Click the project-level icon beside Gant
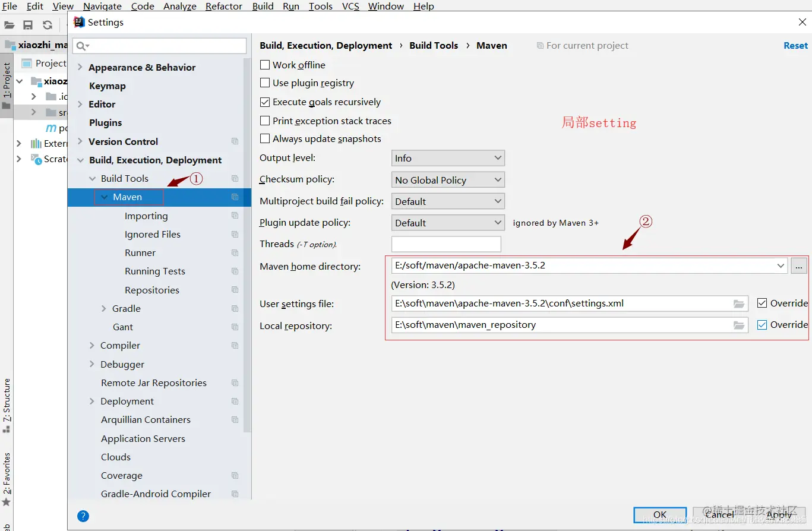This screenshot has height=531, width=812. (x=235, y=327)
